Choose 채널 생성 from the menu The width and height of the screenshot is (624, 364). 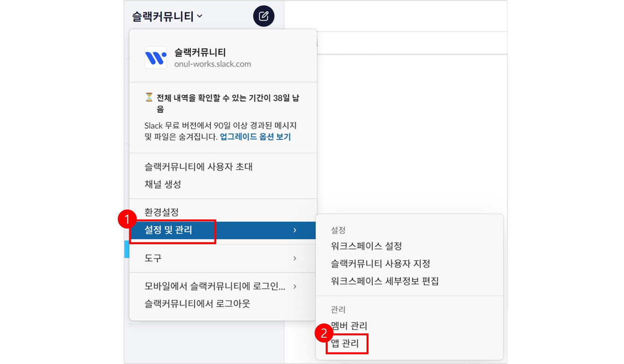(x=223, y=184)
